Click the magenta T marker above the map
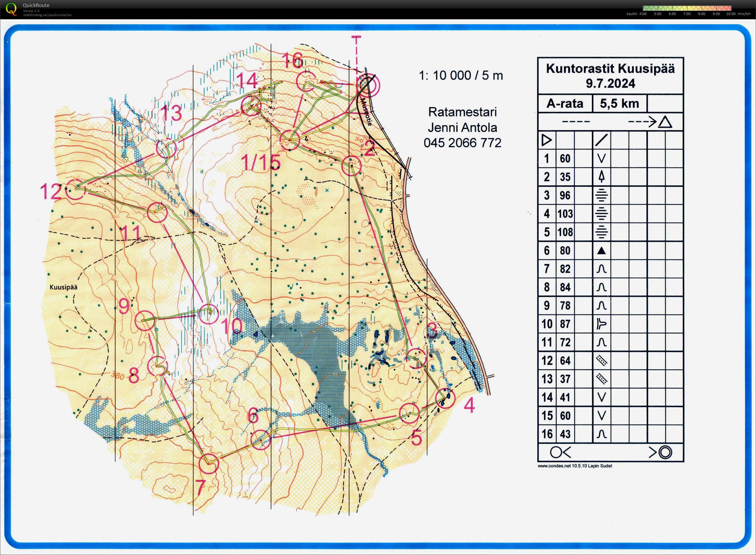The image size is (756, 555). (356, 40)
